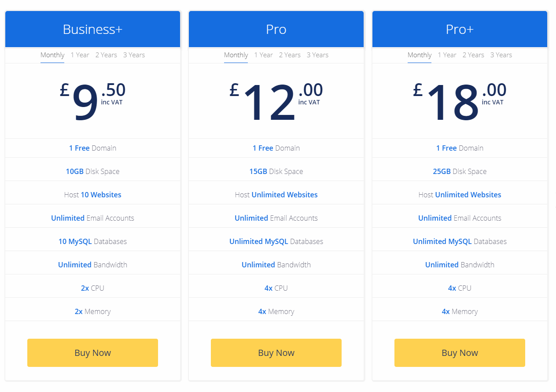View 1 Year pricing on the Pro+ plan
The image size is (556, 392).
pos(447,55)
